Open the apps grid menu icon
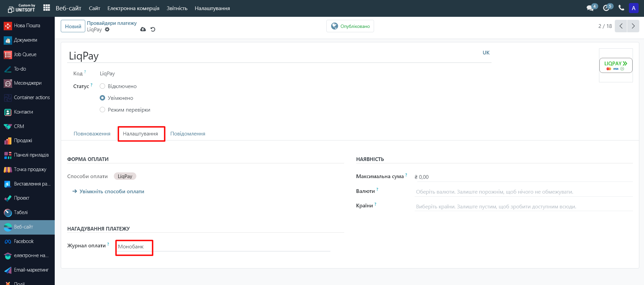 click(47, 8)
